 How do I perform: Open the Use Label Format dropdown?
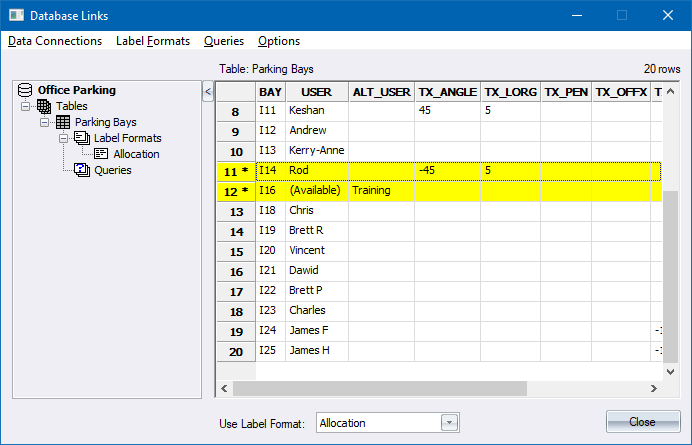[x=449, y=423]
